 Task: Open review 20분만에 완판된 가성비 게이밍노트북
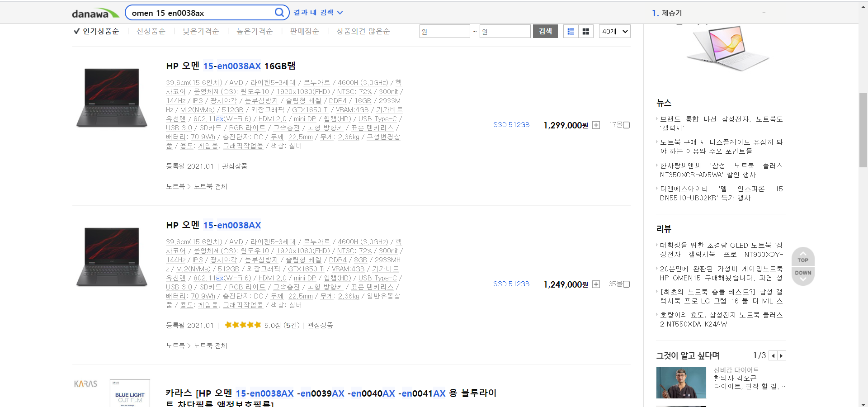721,273
